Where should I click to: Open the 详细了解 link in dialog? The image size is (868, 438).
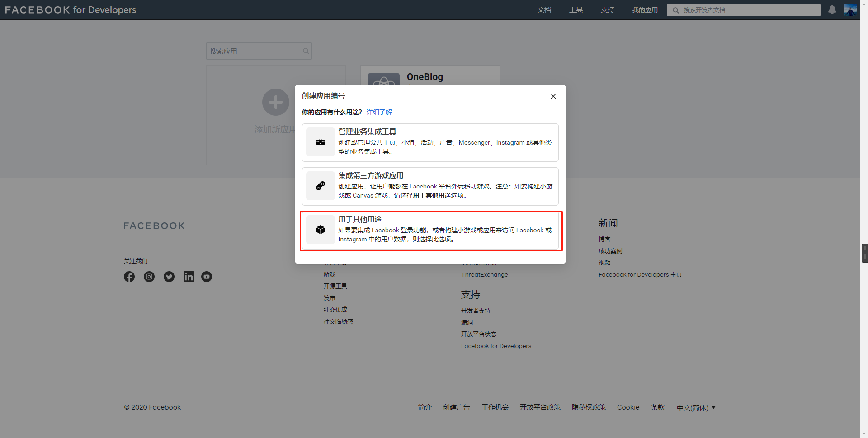379,112
